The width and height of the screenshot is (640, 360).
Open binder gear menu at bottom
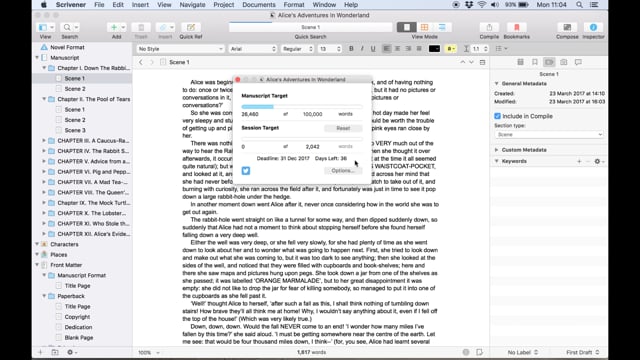coord(71,352)
